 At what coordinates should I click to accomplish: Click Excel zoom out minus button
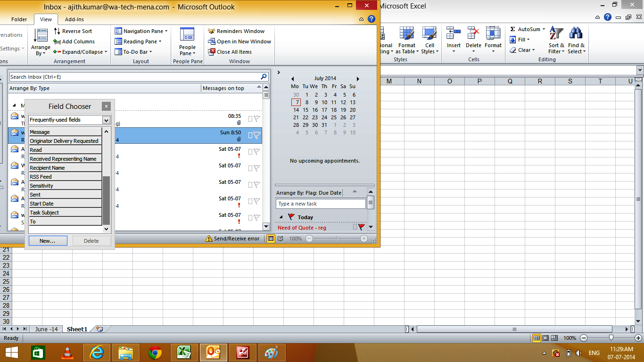pyautogui.click(x=584, y=338)
